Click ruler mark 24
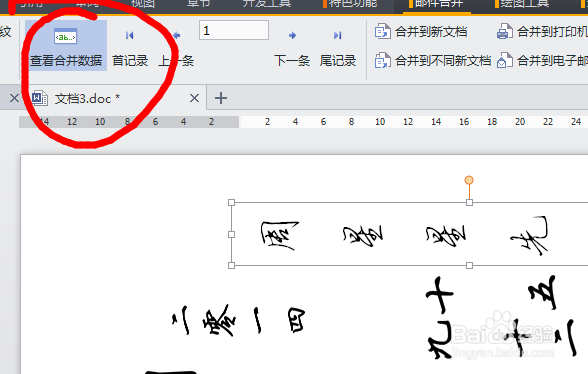 576,122
